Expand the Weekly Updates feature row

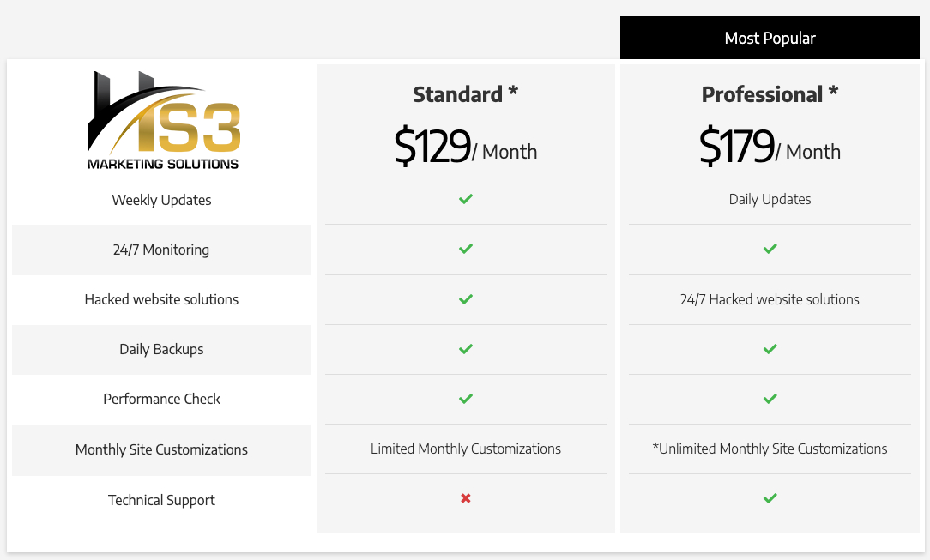pos(161,199)
